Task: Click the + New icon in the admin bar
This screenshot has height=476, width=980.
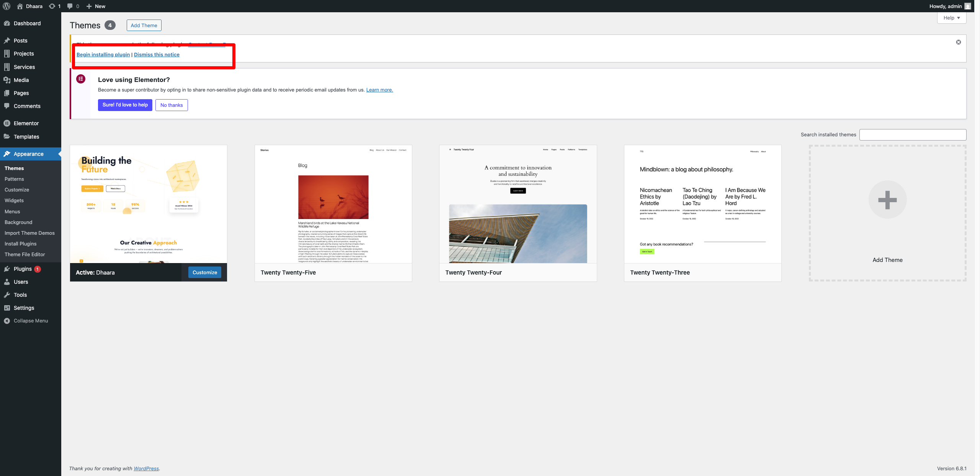Action: [x=89, y=6]
